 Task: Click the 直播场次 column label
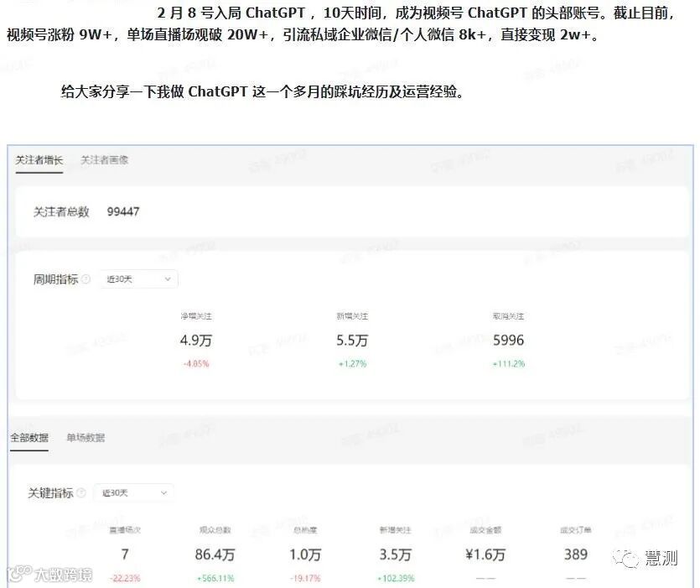point(125,530)
